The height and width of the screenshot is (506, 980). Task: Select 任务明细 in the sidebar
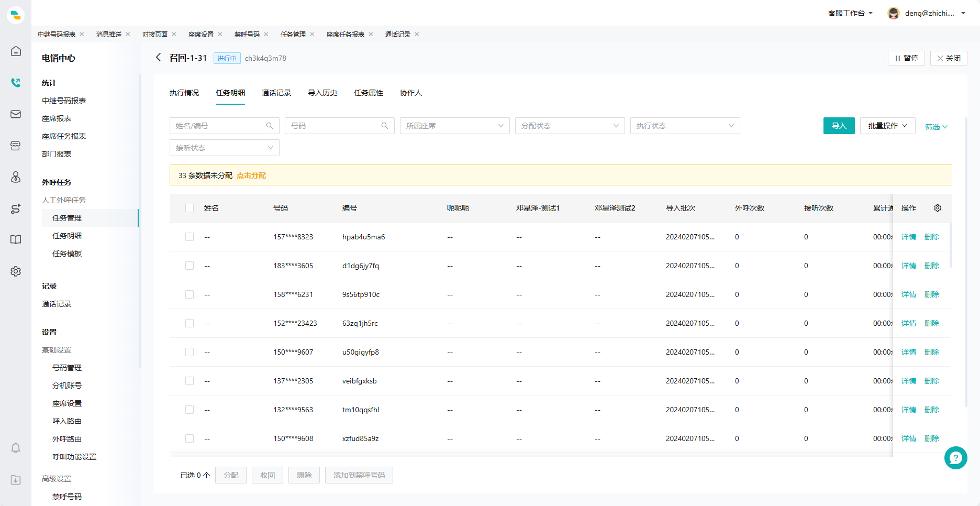tap(67, 236)
